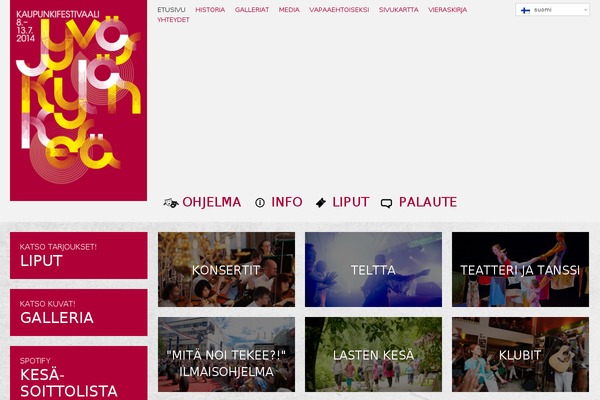Open the TELTTA concert thumbnail
Screen dimensions: 600x400
click(x=373, y=269)
